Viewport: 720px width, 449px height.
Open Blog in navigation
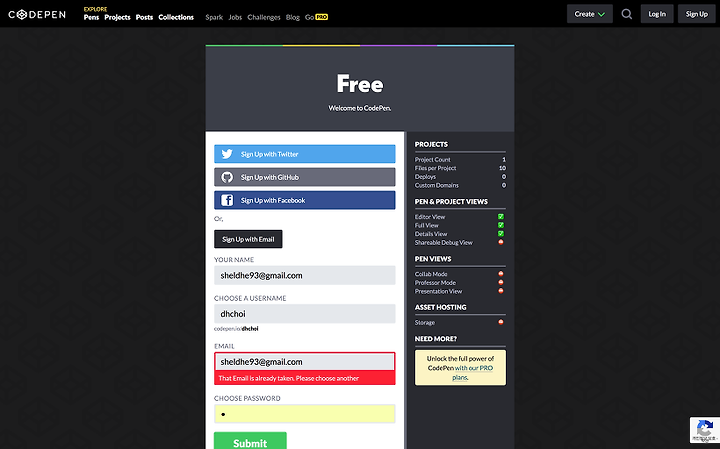(x=292, y=17)
